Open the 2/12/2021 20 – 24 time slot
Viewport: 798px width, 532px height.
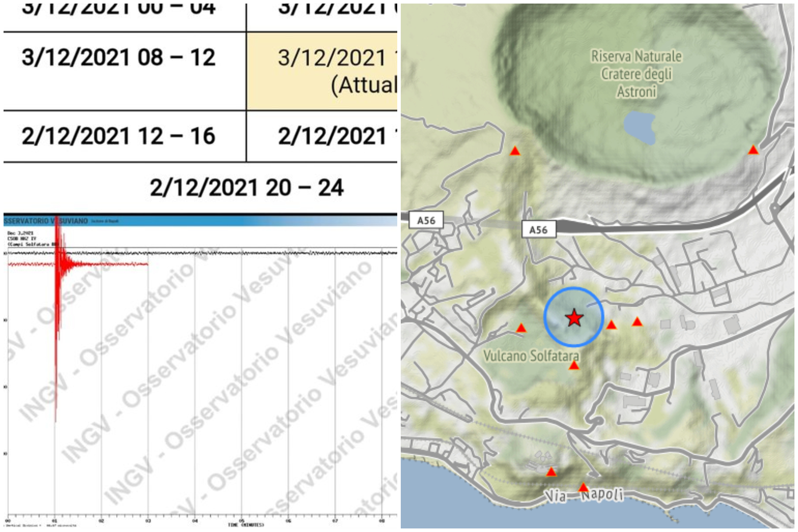246,188
